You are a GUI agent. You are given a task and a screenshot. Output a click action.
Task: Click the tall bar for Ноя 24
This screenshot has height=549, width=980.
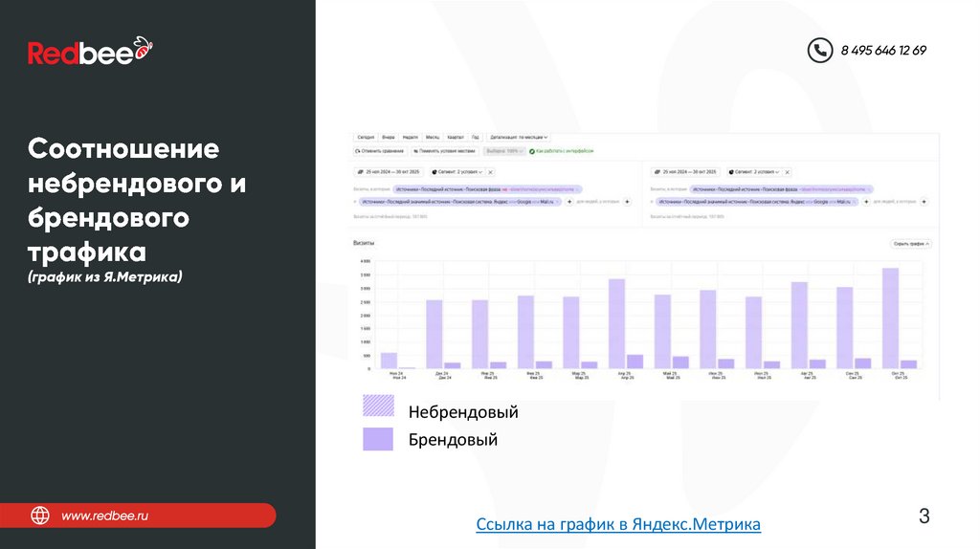(389, 361)
